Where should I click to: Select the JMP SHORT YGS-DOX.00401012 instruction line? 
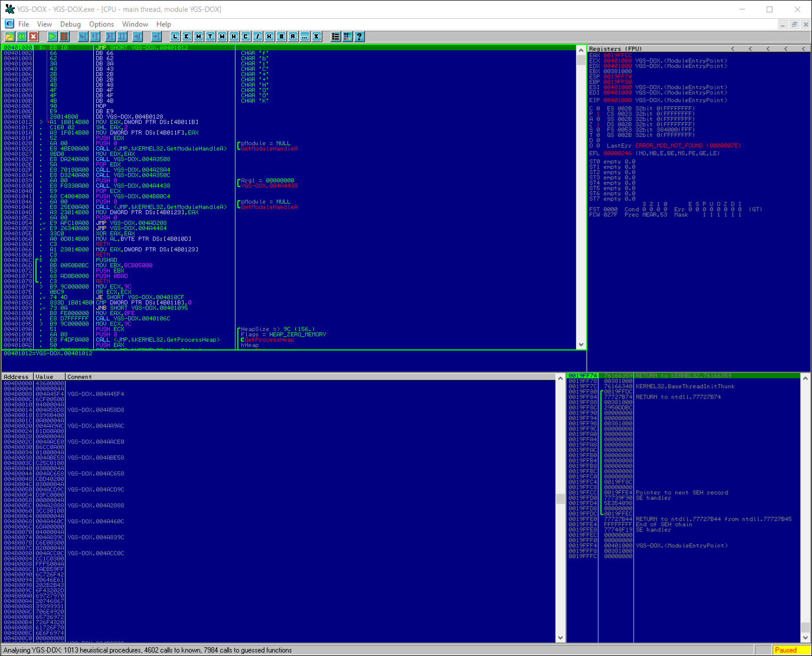click(288, 47)
